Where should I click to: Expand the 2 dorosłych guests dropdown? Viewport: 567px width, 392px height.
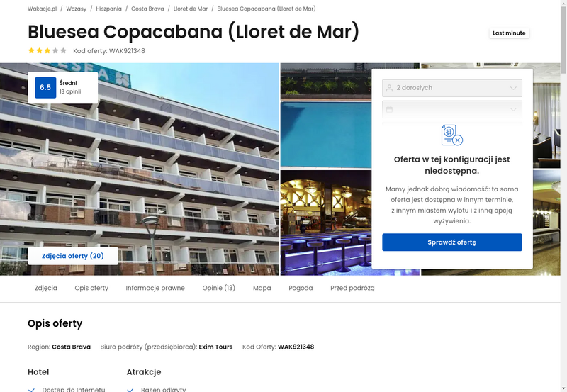coord(452,88)
